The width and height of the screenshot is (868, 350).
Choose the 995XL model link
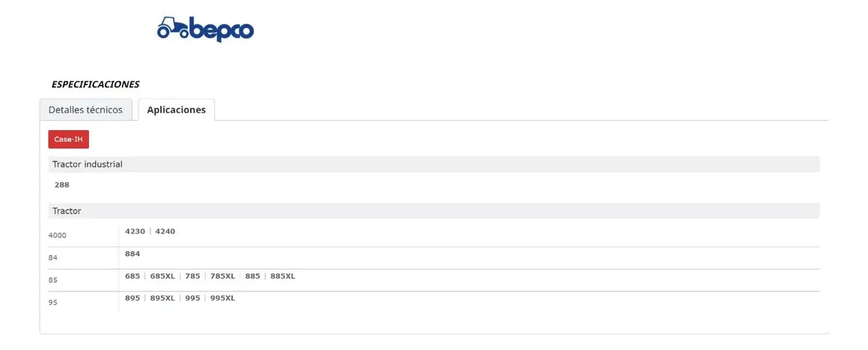click(223, 298)
